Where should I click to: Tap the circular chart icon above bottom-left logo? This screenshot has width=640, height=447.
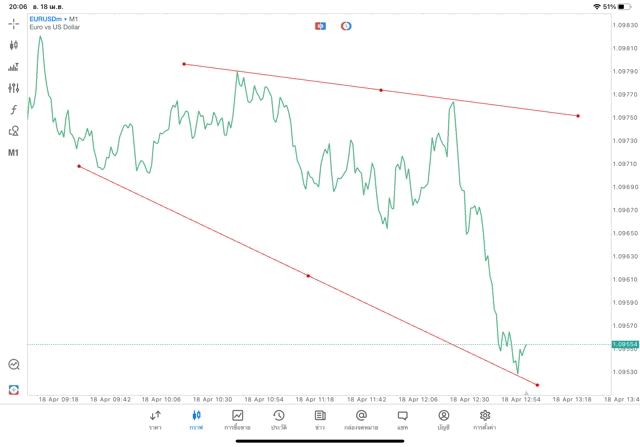tap(14, 365)
